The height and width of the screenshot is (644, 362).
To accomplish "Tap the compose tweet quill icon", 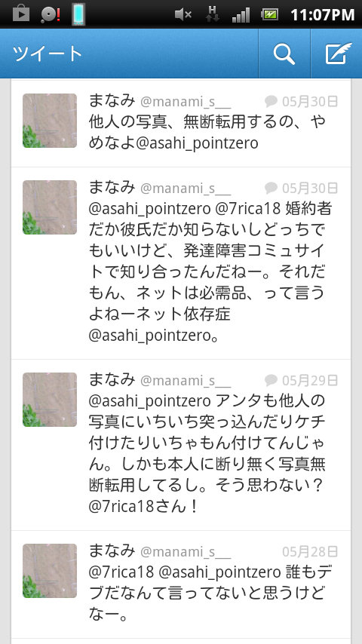I will point(338,54).
